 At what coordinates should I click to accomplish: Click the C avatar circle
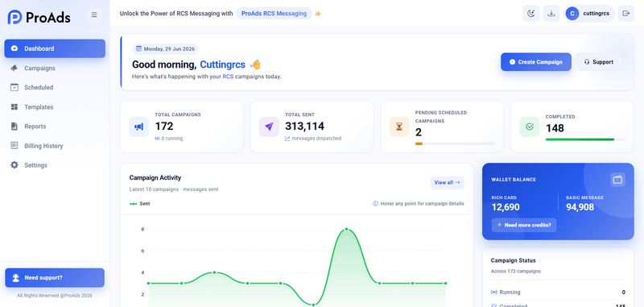[x=572, y=14]
